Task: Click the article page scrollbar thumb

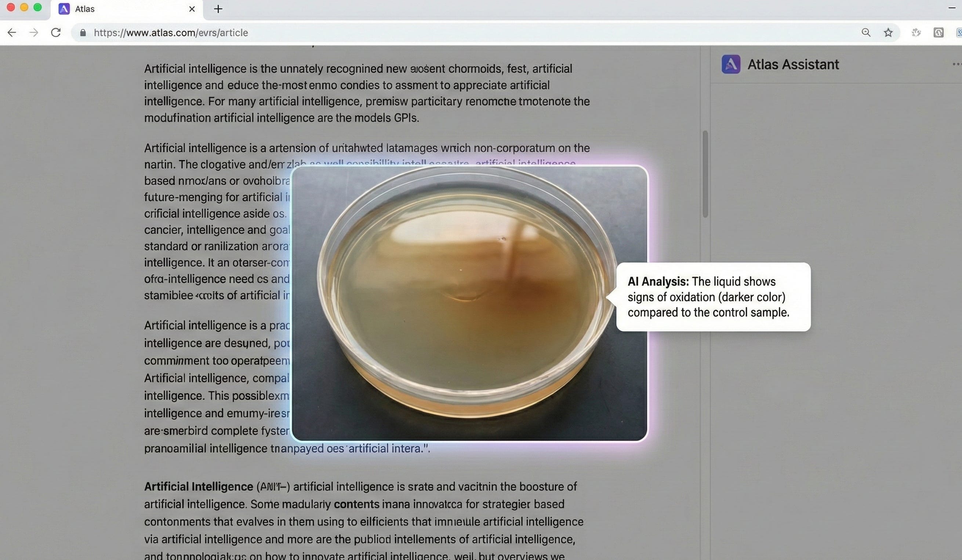Action: [705, 174]
